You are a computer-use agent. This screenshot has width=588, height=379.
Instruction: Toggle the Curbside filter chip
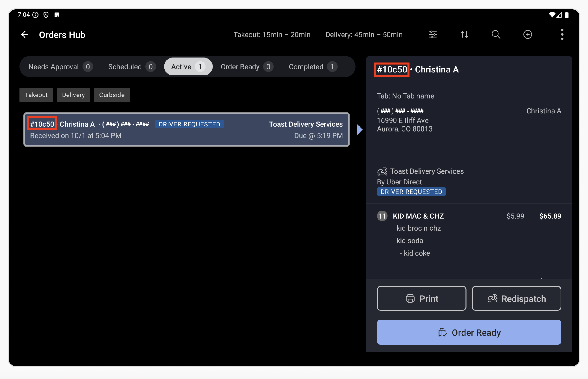click(112, 95)
